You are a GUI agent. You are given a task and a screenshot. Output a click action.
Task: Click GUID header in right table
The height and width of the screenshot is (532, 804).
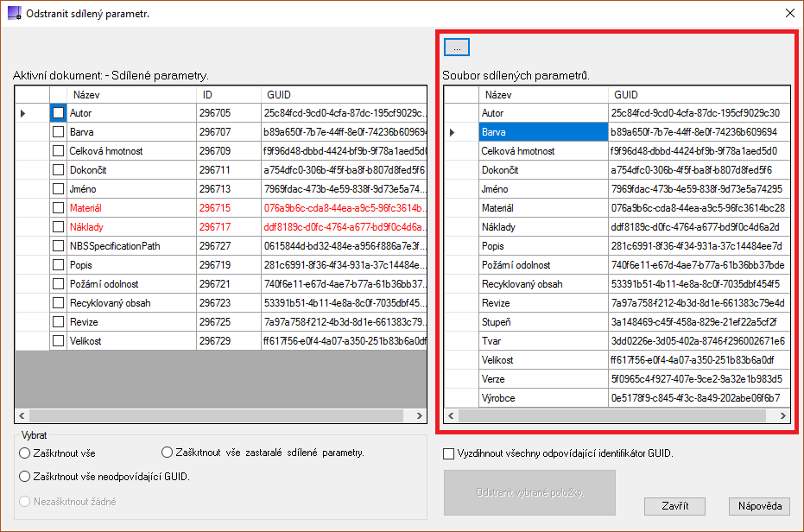coord(699,95)
